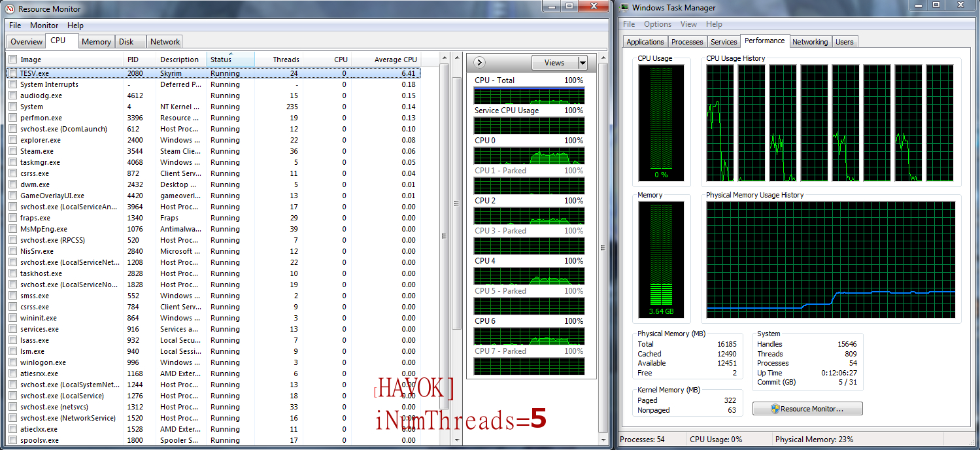Sort by the Threads column header
980x450 pixels.
pyautogui.click(x=279, y=60)
